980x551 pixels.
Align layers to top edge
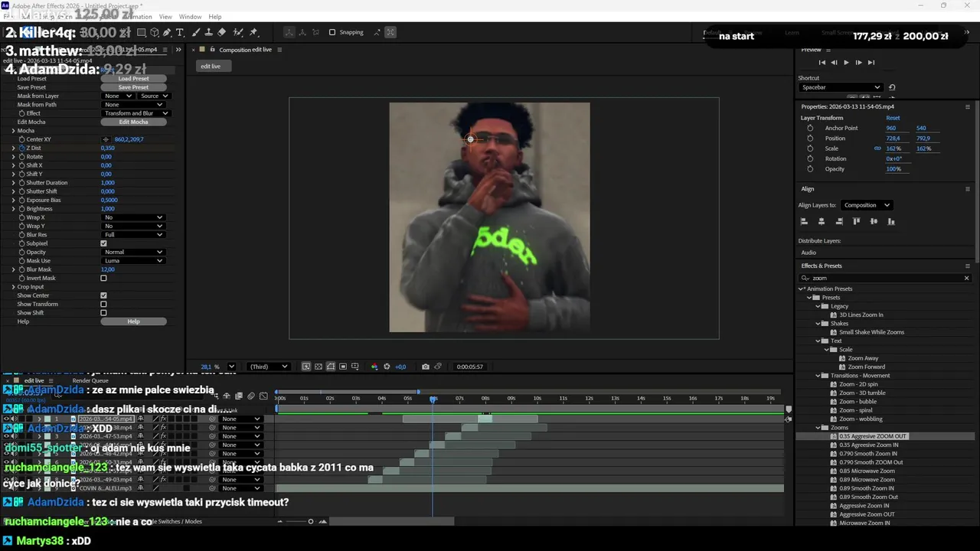pyautogui.click(x=856, y=221)
